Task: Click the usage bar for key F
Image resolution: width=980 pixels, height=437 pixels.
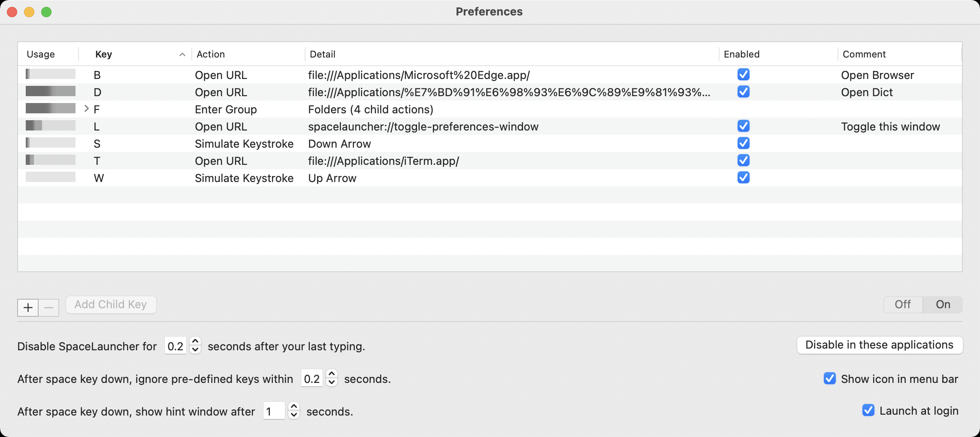Action: click(x=51, y=108)
